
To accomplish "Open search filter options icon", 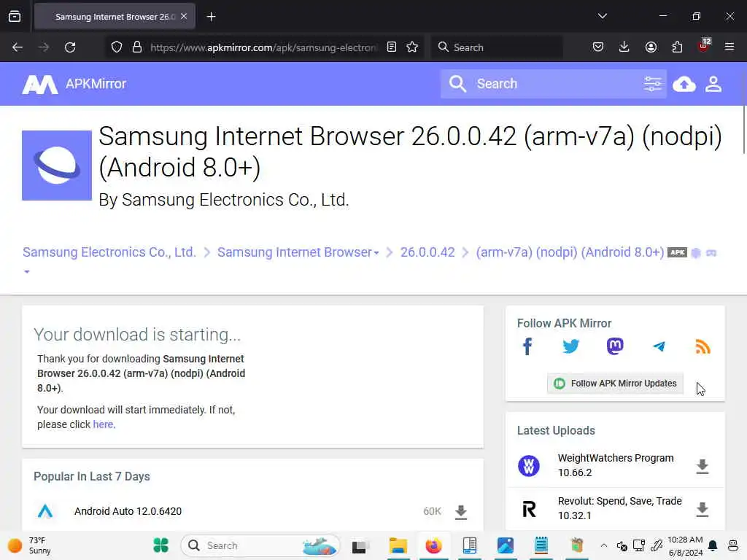I will coord(652,85).
